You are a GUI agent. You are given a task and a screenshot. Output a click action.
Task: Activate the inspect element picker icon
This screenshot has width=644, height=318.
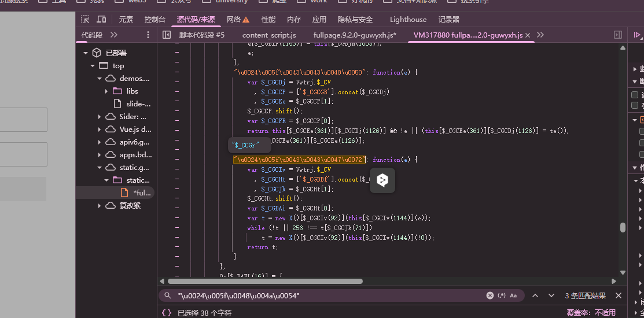pos(85,19)
